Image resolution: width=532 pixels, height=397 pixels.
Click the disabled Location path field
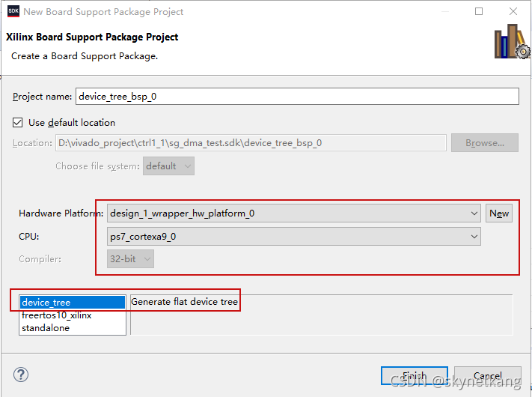[251, 143]
